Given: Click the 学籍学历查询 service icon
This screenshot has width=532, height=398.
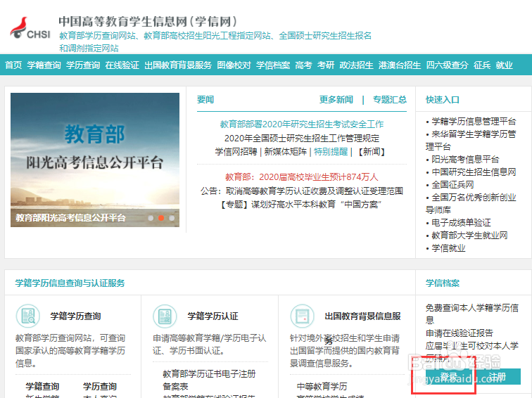Looking at the screenshot, I should point(28,316).
